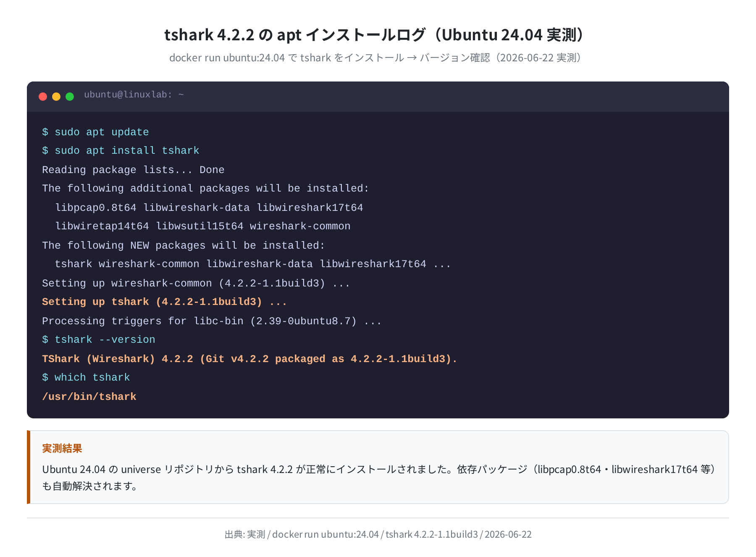Click the page title about tshark 4.2.2

click(x=374, y=34)
